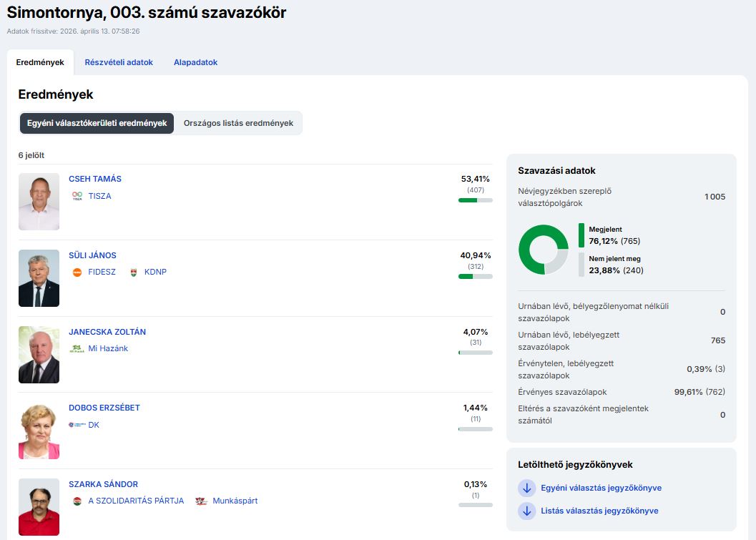Click A Szolidaritás Pártja logo icon

[77, 501]
